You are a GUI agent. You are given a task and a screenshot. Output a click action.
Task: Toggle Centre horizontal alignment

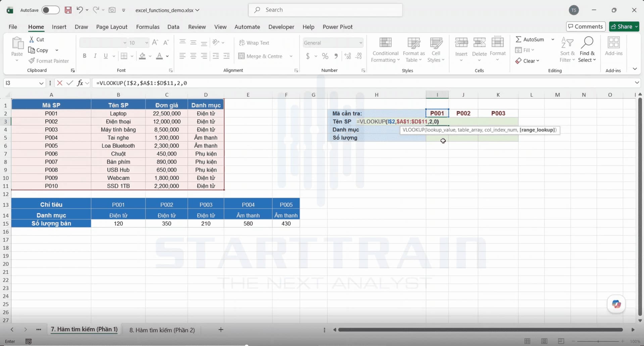193,56
